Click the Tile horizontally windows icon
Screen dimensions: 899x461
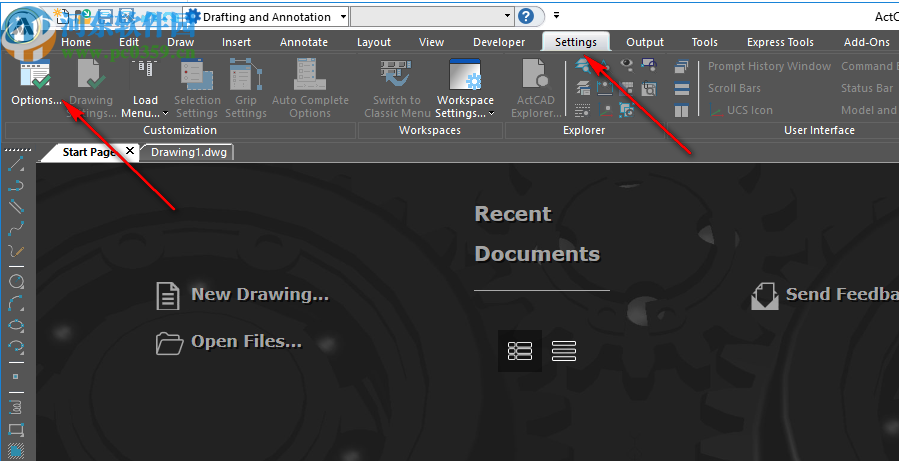(x=681, y=88)
